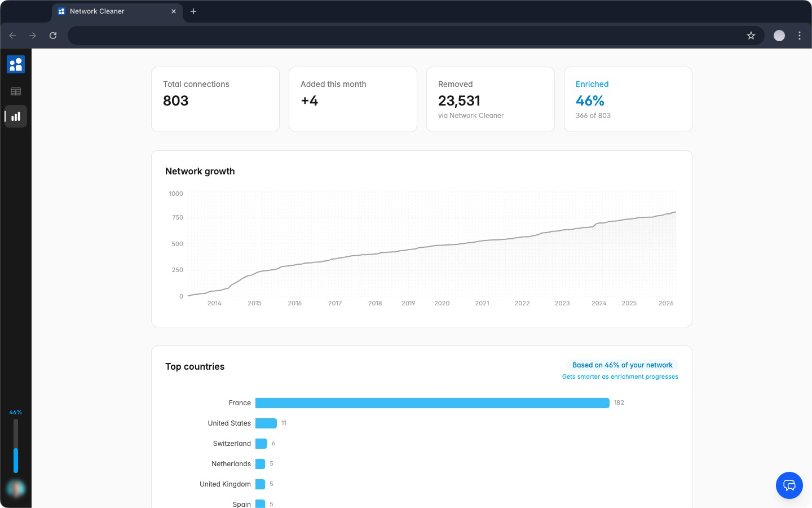The width and height of the screenshot is (812, 508).
Task: Click the United States bar
Action: 266,423
